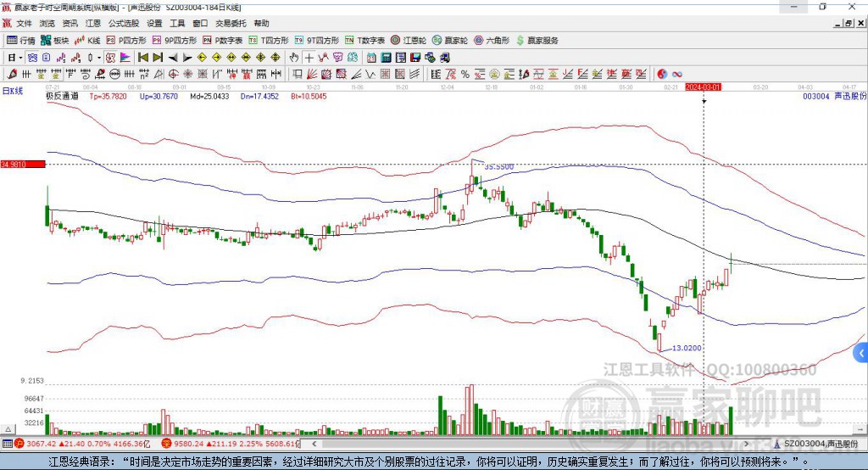
Task: Open the 公式选股 menu
Action: pos(124,23)
